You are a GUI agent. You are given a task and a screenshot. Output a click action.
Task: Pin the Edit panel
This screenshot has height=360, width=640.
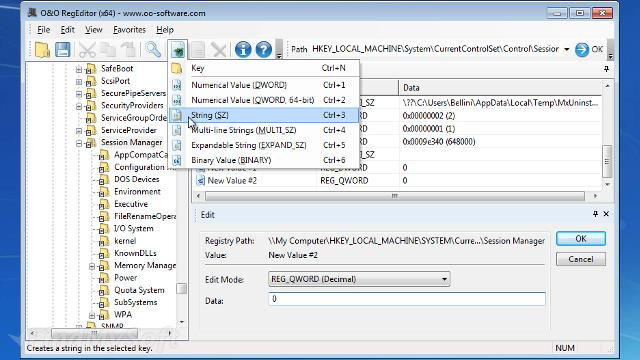(x=596, y=214)
